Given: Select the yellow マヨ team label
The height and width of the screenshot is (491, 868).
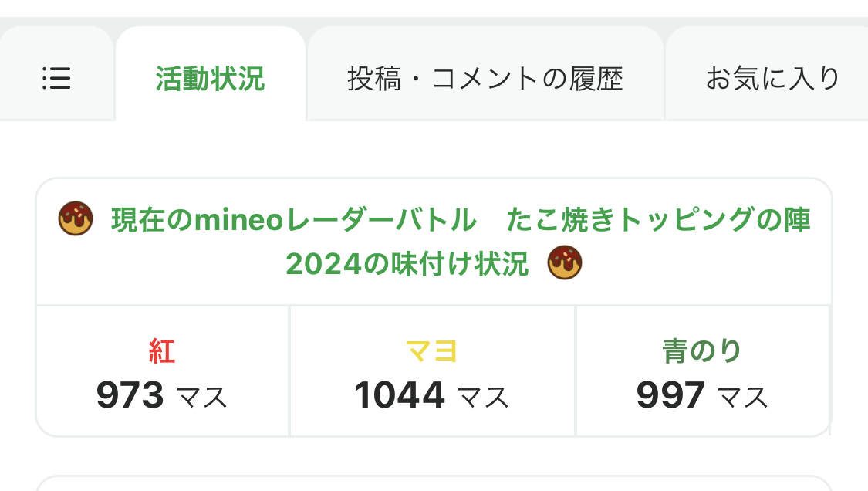Looking at the screenshot, I should pos(432,351).
